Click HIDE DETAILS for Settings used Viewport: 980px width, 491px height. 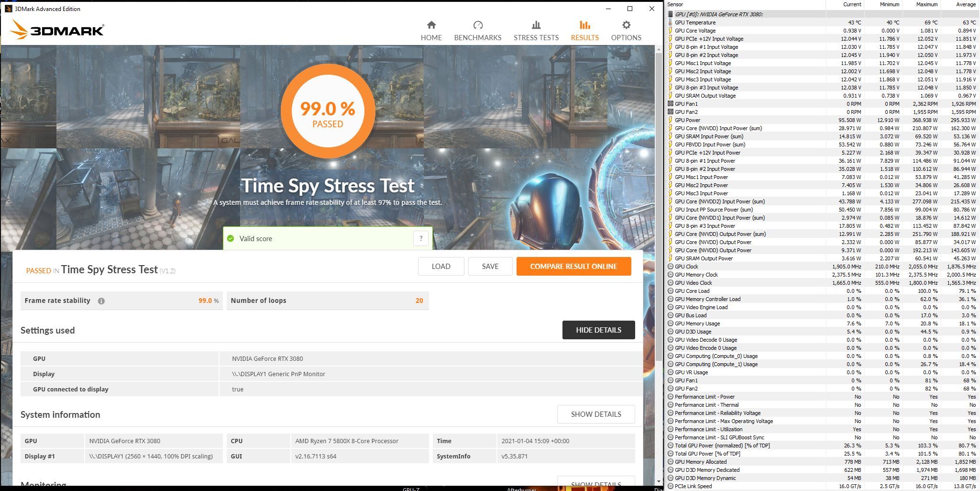coord(598,330)
